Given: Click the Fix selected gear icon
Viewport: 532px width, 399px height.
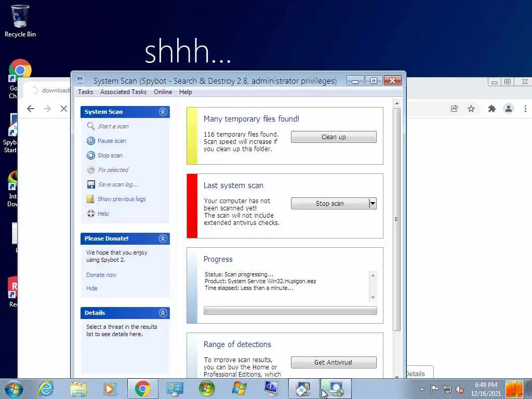Looking at the screenshot, I should pyautogui.click(x=90, y=170).
